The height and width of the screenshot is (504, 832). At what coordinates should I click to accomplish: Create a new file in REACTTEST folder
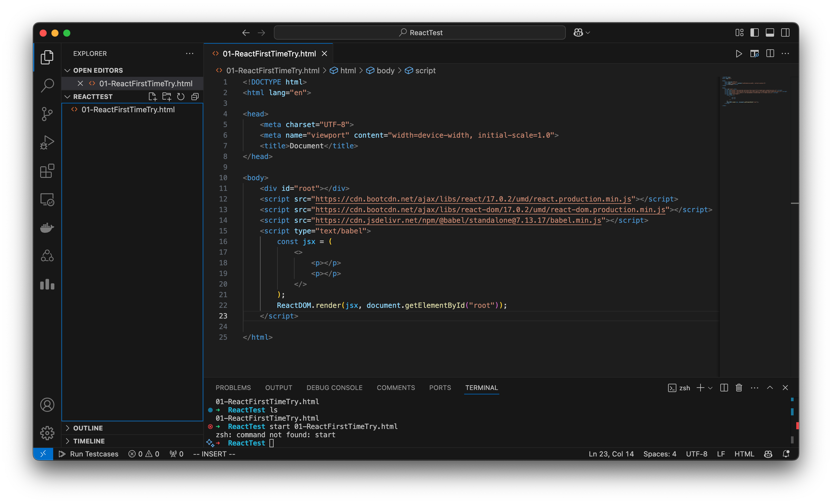[152, 97]
